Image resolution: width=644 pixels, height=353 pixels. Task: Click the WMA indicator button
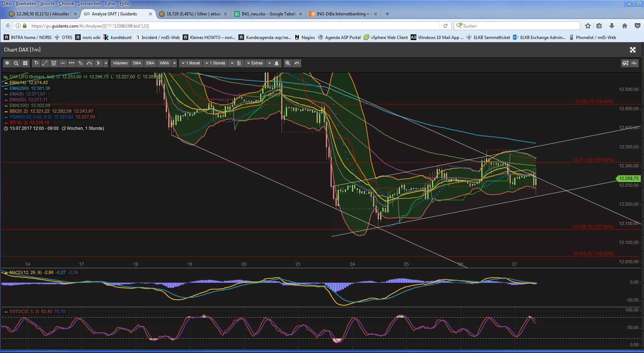click(164, 63)
